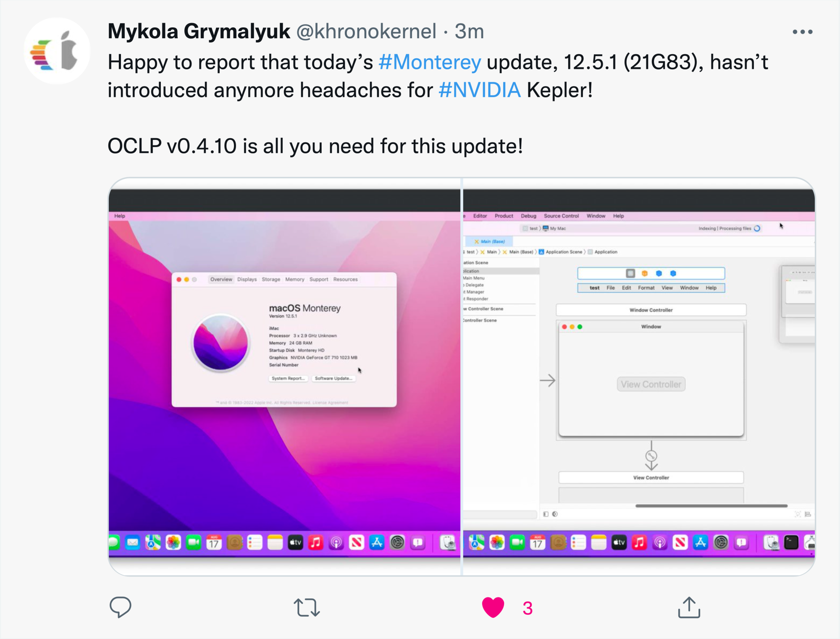
Task: Click the System Report button
Action: (x=288, y=378)
